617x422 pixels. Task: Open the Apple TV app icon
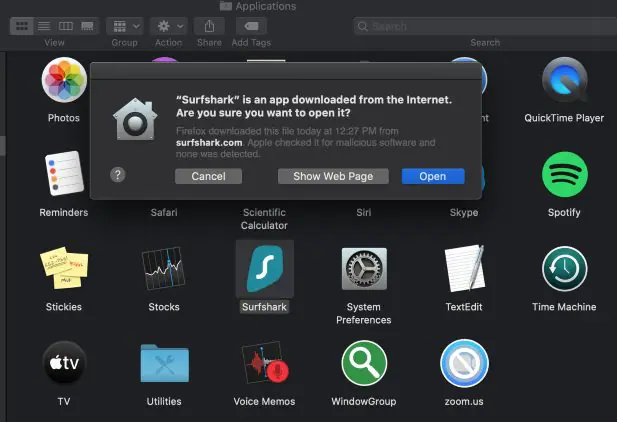(64, 363)
